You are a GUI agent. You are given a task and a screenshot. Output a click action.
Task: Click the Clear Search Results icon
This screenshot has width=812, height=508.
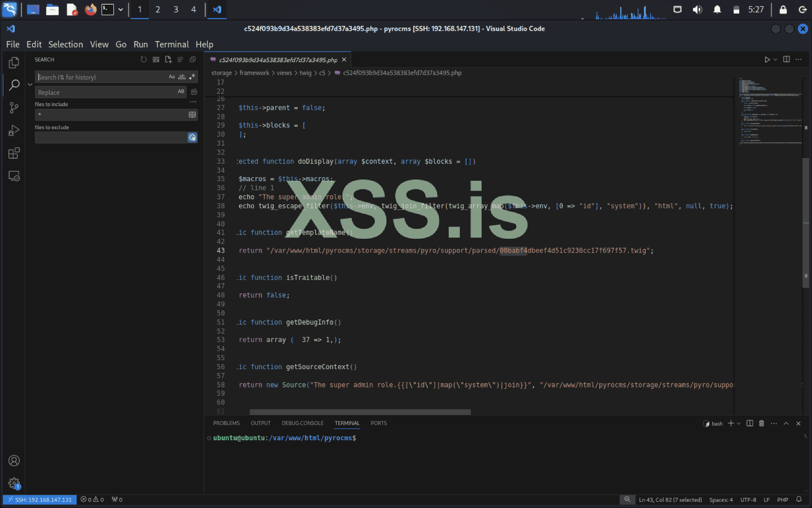tap(156, 60)
